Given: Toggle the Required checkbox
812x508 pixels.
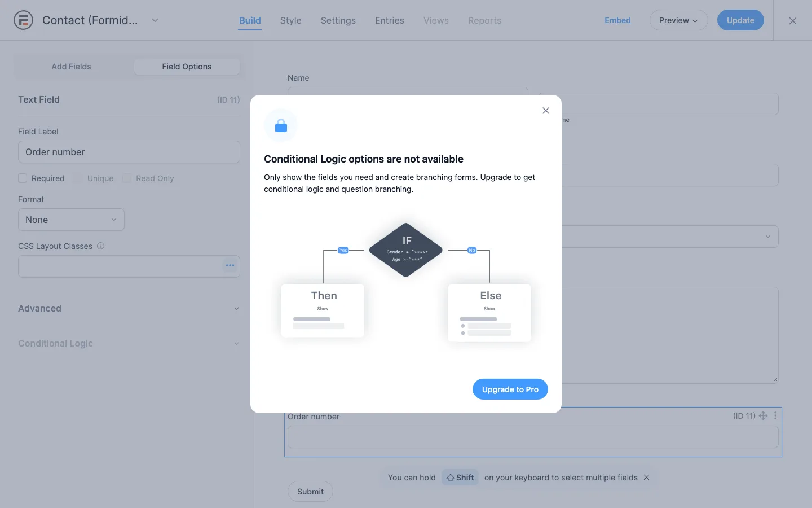Looking at the screenshot, I should click(x=23, y=178).
